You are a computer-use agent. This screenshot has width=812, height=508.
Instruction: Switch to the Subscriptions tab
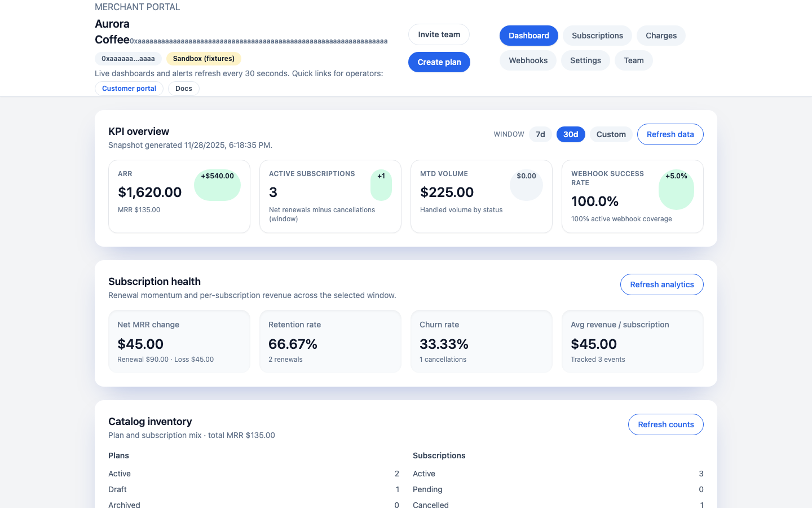click(597, 35)
